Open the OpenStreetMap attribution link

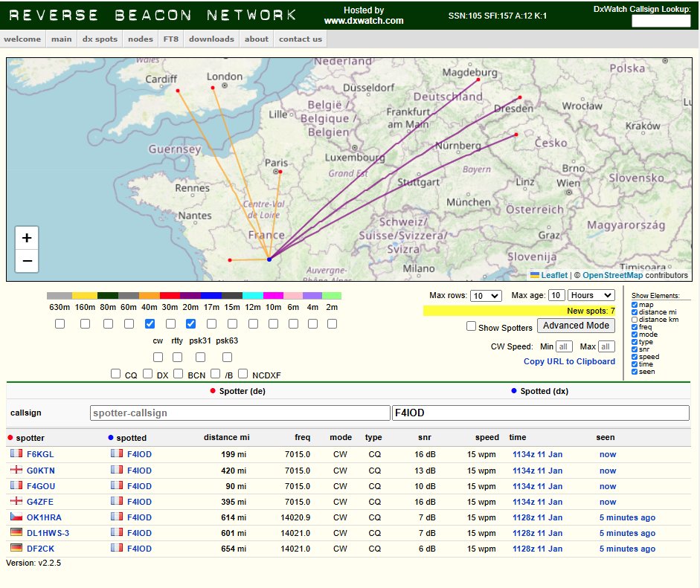pyautogui.click(x=612, y=275)
